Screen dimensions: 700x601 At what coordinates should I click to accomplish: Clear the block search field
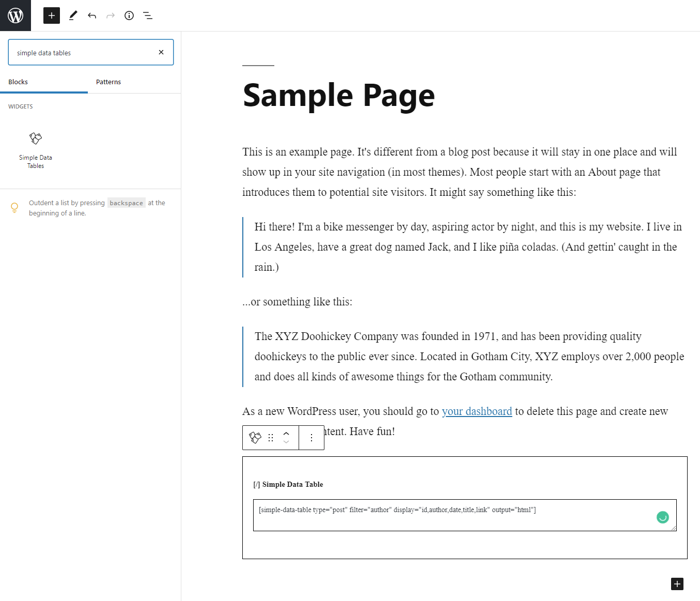pyautogui.click(x=161, y=52)
